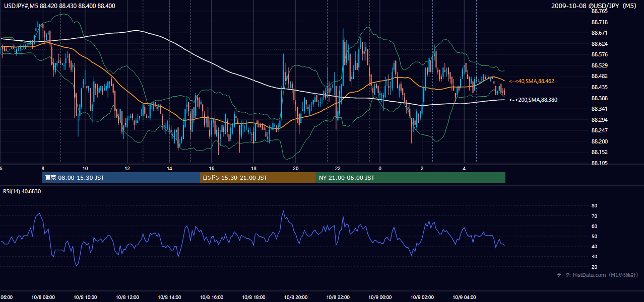
Task: Select the NY 21:00-06:00 JST session bar
Action: coord(411,178)
